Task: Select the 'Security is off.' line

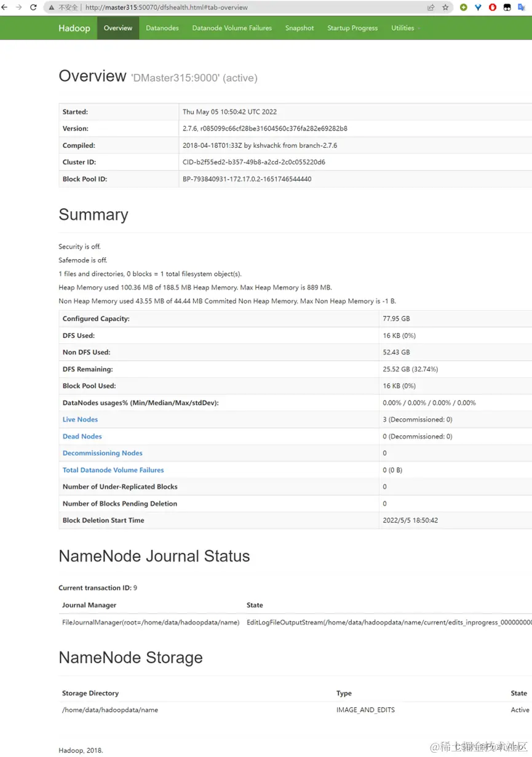Action: click(x=79, y=247)
